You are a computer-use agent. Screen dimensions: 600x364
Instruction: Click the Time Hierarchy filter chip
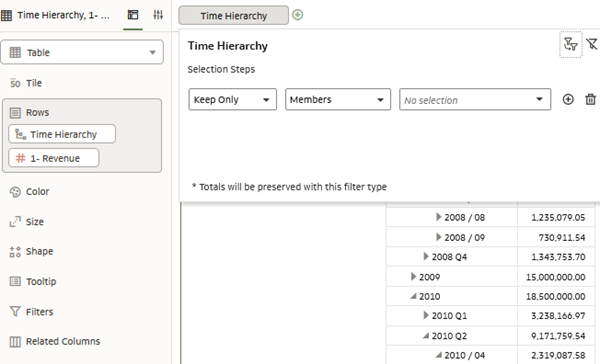click(234, 15)
